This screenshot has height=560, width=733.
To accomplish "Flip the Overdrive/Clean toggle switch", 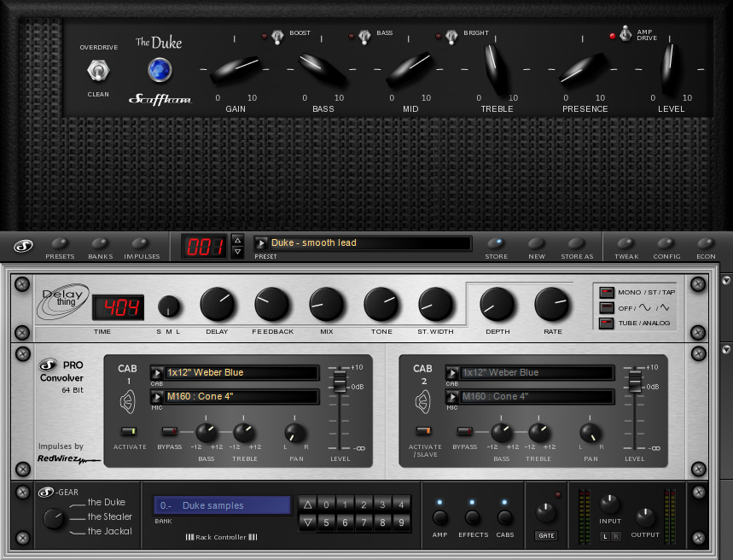I will click(98, 71).
